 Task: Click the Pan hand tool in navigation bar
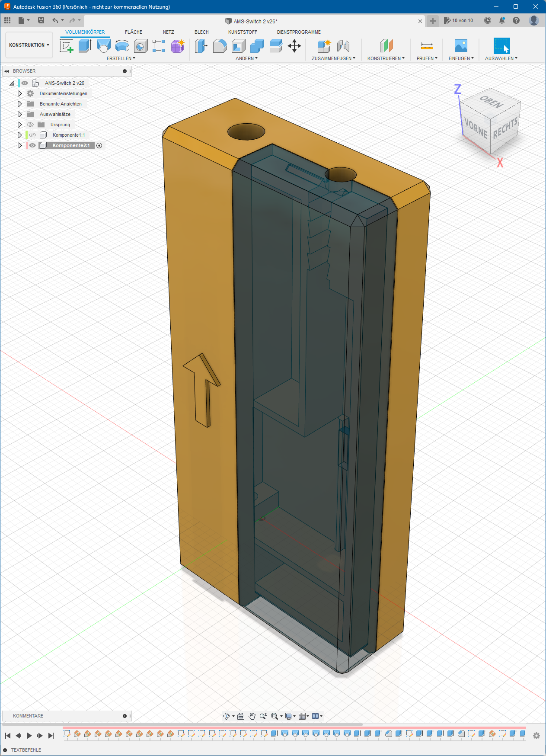tap(252, 716)
